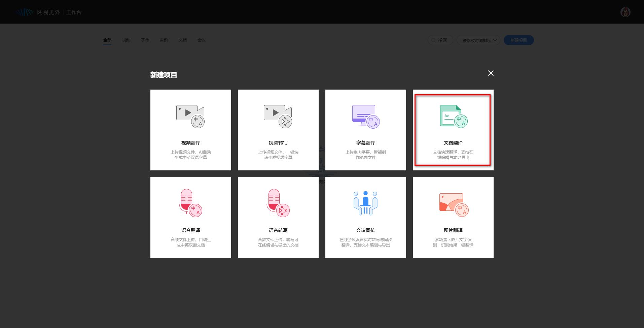Click description 音频文件上传，转写可在线编辑与导出的文档

tap(278, 242)
